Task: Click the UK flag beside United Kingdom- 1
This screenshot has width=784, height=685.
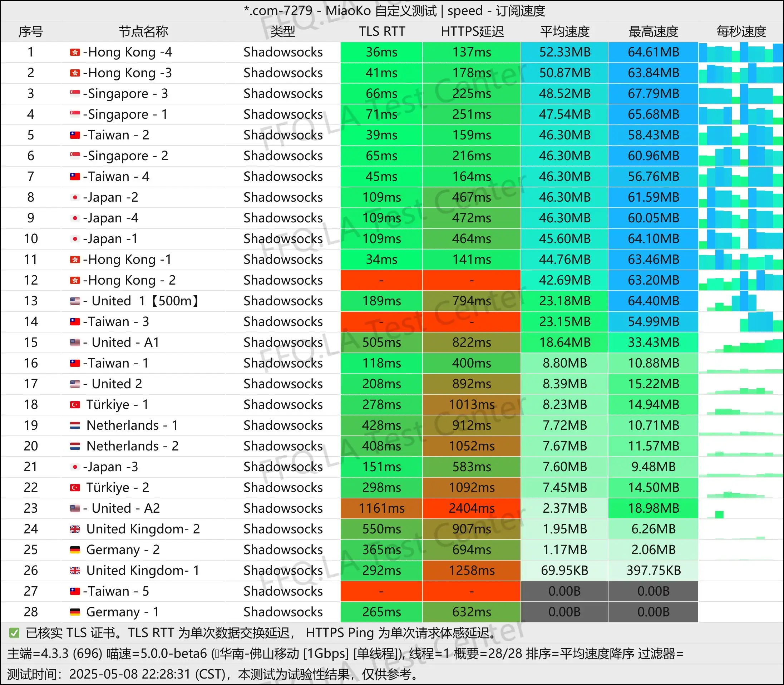Action: pos(75,570)
